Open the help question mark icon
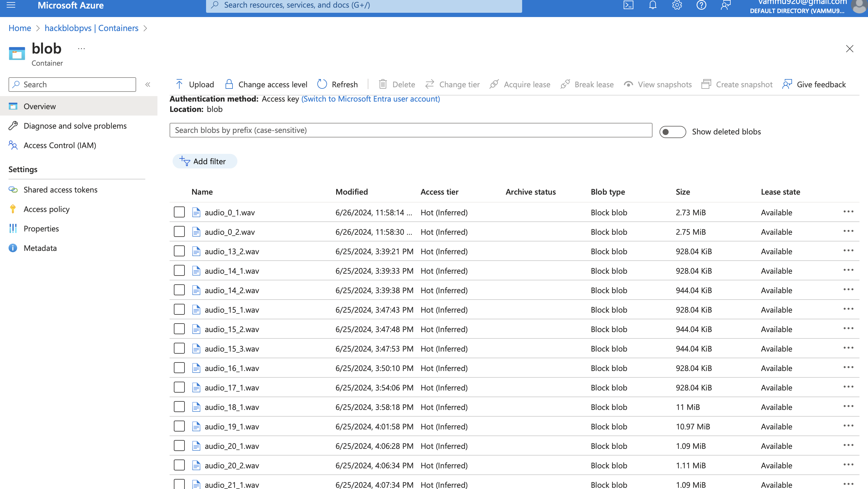The width and height of the screenshot is (868, 489). coord(701,5)
